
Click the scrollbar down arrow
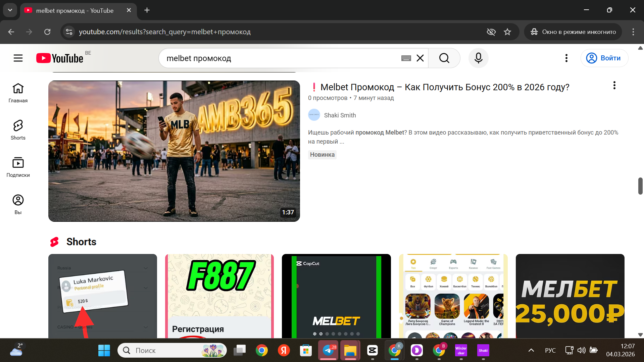click(640, 335)
